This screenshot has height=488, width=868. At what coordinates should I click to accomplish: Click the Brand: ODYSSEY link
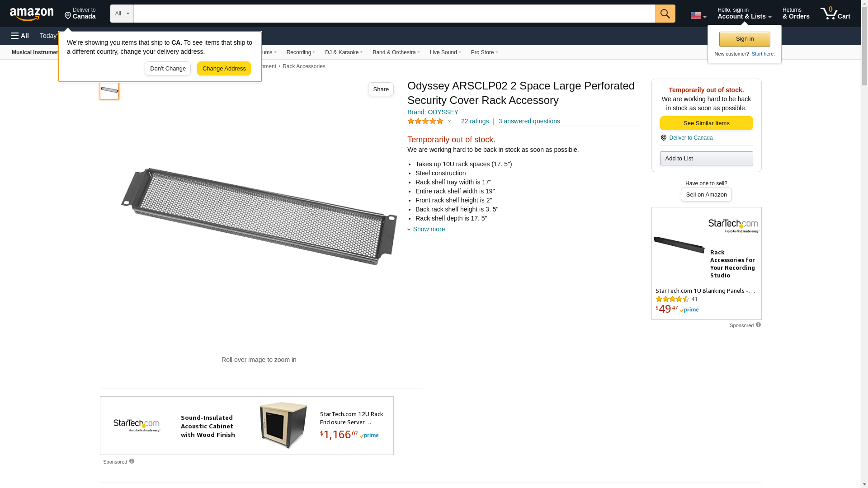pos(433,112)
